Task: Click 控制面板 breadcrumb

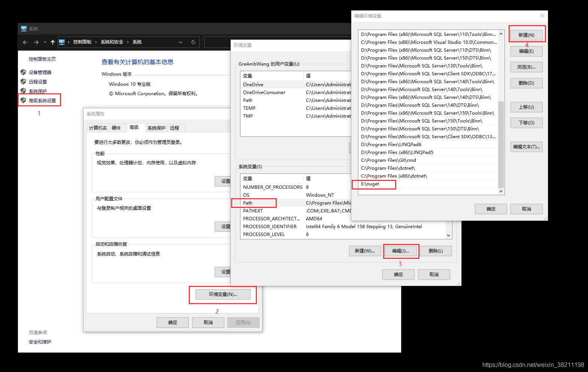Action: [x=82, y=42]
